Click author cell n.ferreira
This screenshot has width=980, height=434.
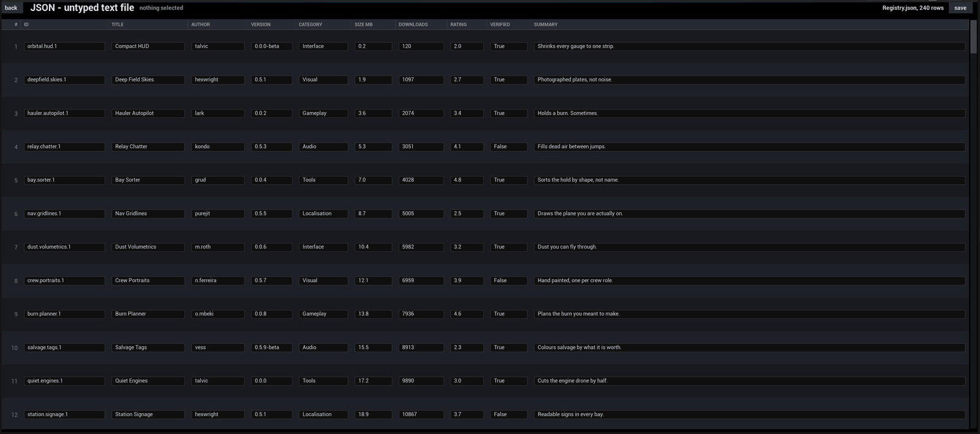(x=217, y=280)
